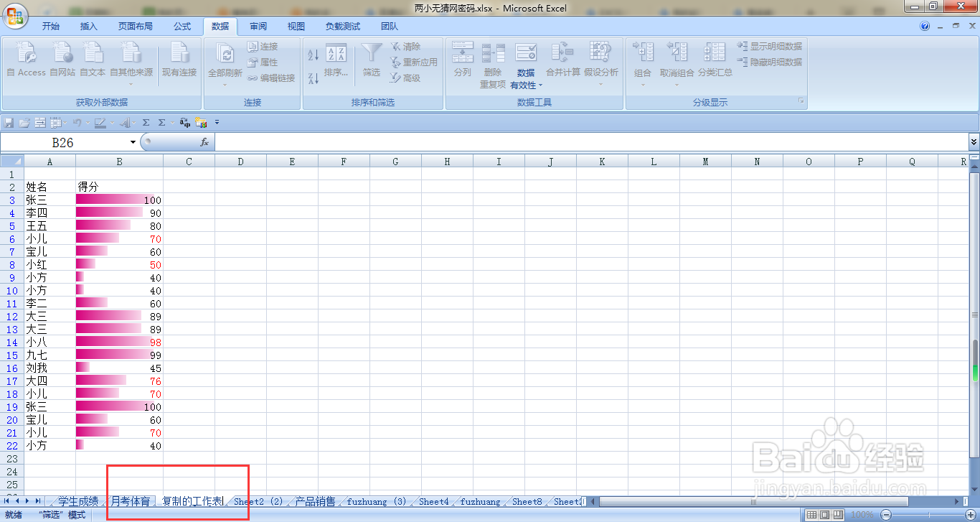The image size is (980, 522).
Task: Switch to 产品销售 sheet tab
Action: click(315, 501)
